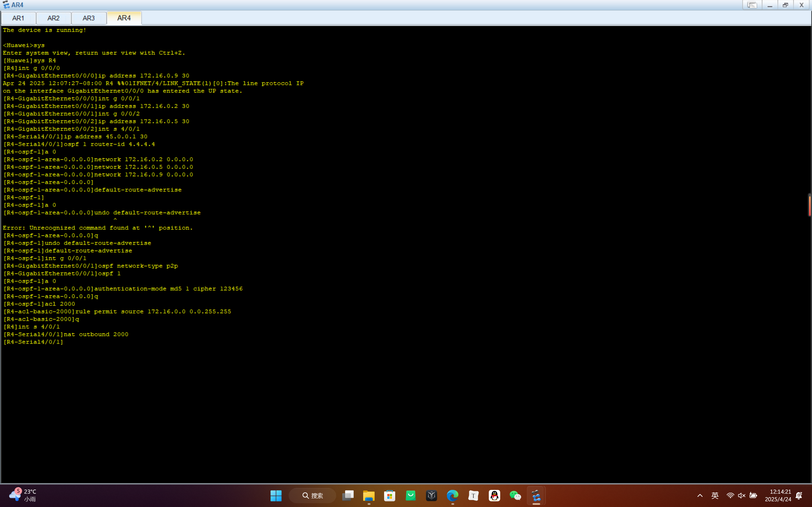Open the muted volume control

coord(742,496)
